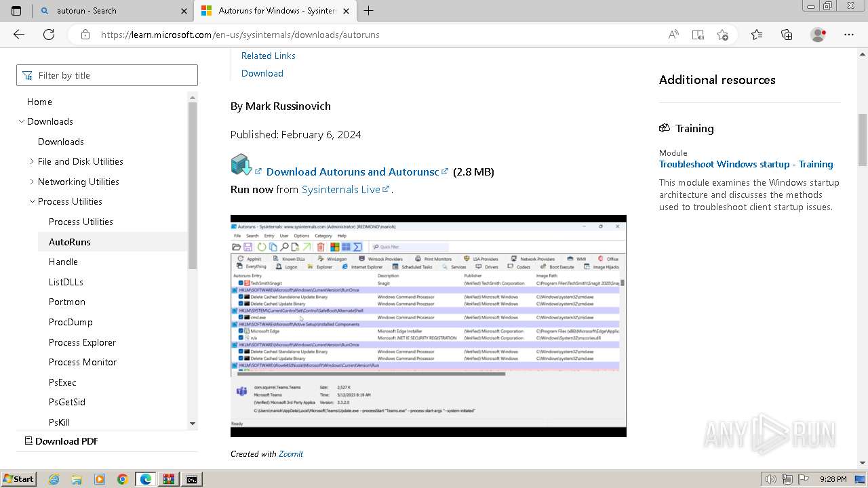Open Handle in the sidebar
Screen dimensions: 868x488
coord(63,262)
